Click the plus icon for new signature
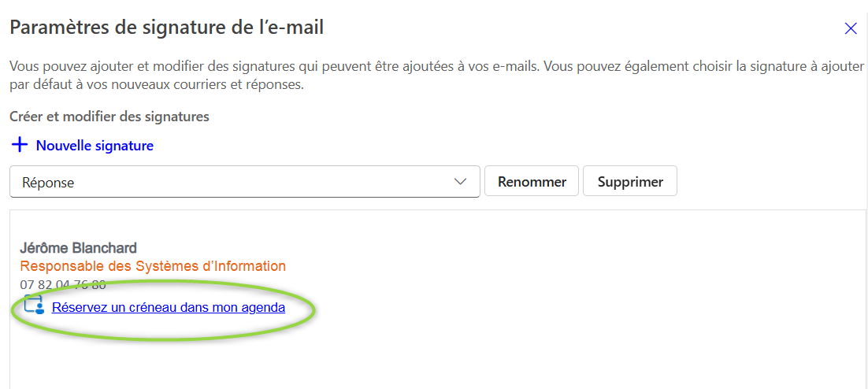Viewport: 868px width, 389px height. tap(20, 146)
